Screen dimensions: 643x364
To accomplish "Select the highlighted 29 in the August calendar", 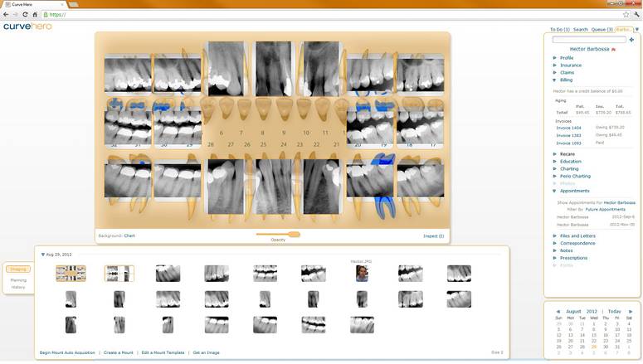I will pyautogui.click(x=594, y=347).
